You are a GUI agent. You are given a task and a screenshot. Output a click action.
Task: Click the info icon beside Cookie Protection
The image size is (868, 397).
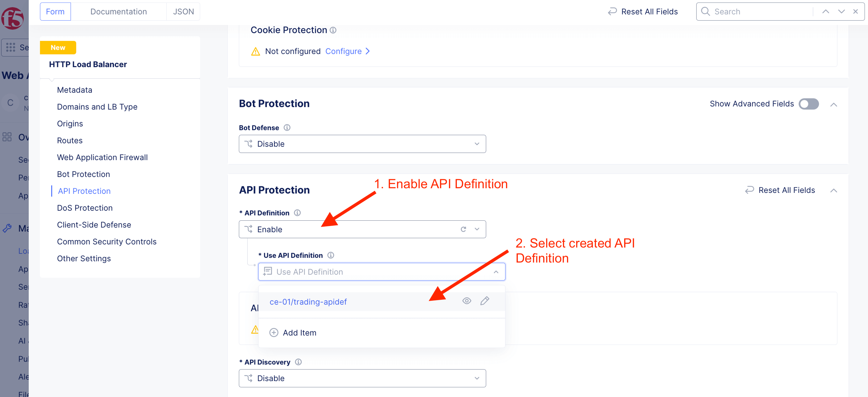click(x=333, y=30)
